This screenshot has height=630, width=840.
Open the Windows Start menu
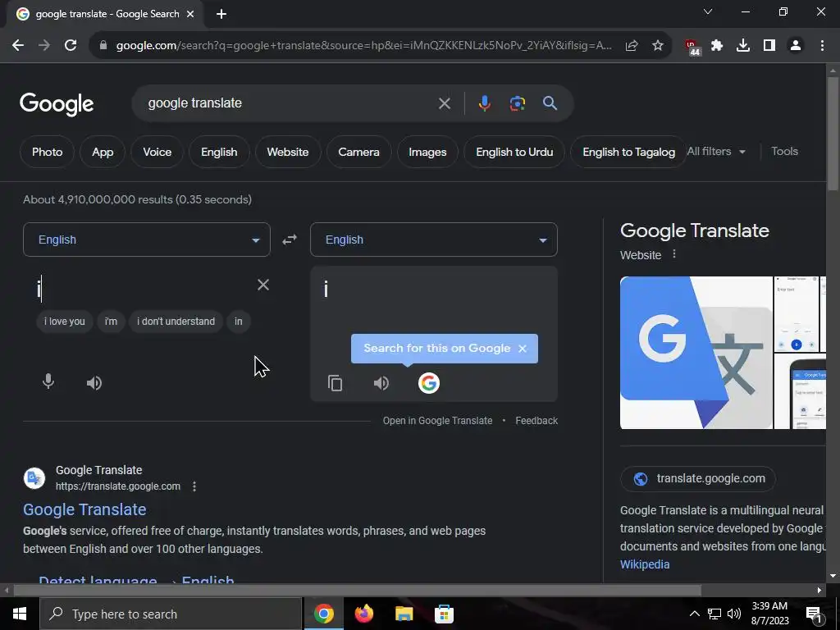click(20, 614)
